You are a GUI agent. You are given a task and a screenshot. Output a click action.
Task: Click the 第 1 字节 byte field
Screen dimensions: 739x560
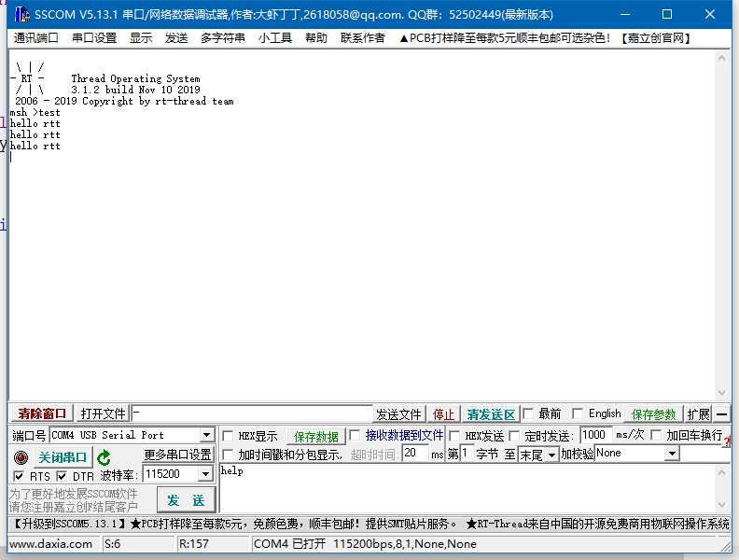467,454
